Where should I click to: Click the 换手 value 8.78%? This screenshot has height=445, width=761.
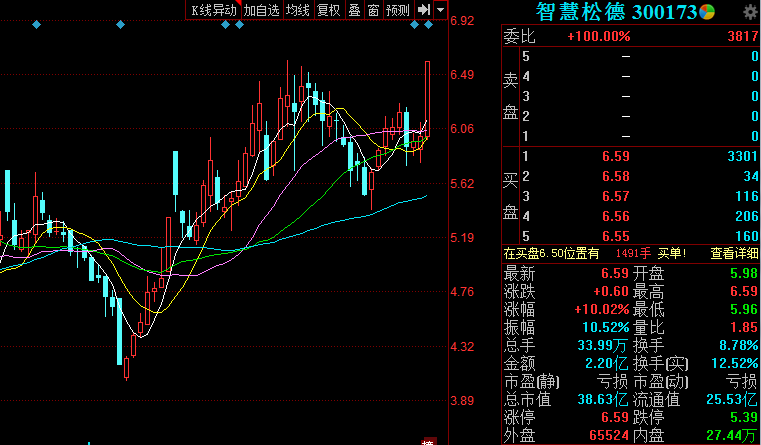pyautogui.click(x=739, y=346)
